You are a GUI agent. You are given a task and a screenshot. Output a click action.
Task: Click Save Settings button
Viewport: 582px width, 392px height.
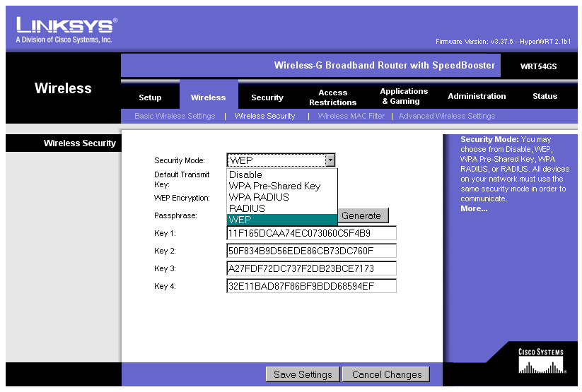point(303,374)
